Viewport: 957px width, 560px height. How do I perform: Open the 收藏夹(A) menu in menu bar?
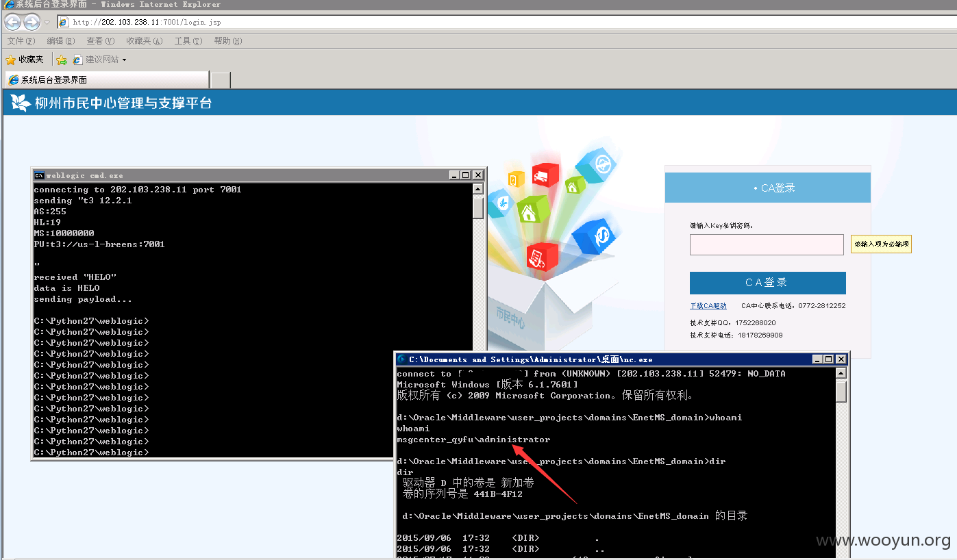144,41
